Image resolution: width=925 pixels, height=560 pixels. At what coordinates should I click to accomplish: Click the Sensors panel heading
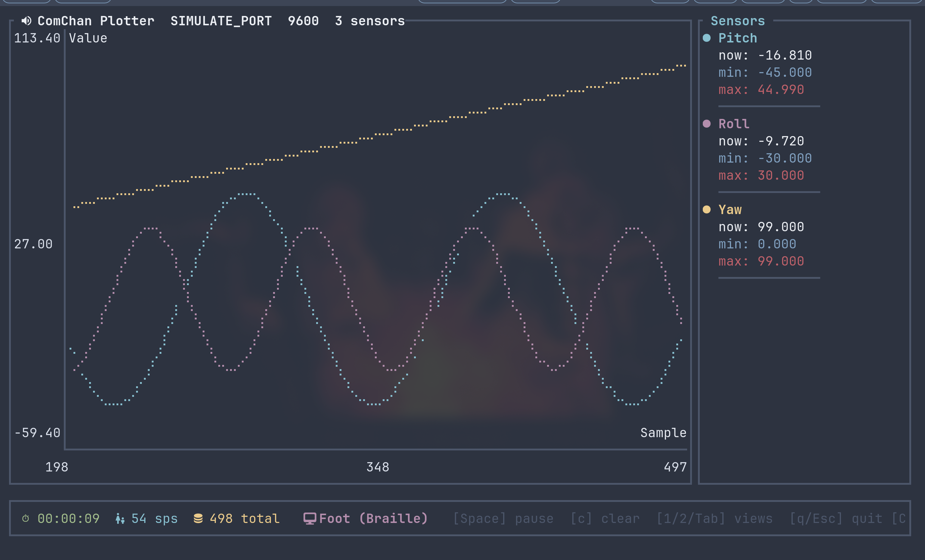(738, 21)
